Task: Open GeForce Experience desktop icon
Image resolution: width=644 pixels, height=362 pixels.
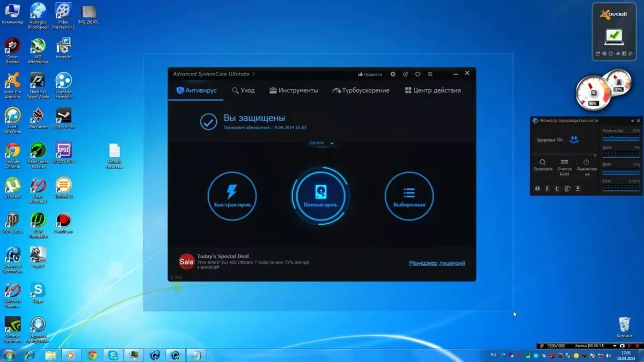Action: coord(12,329)
